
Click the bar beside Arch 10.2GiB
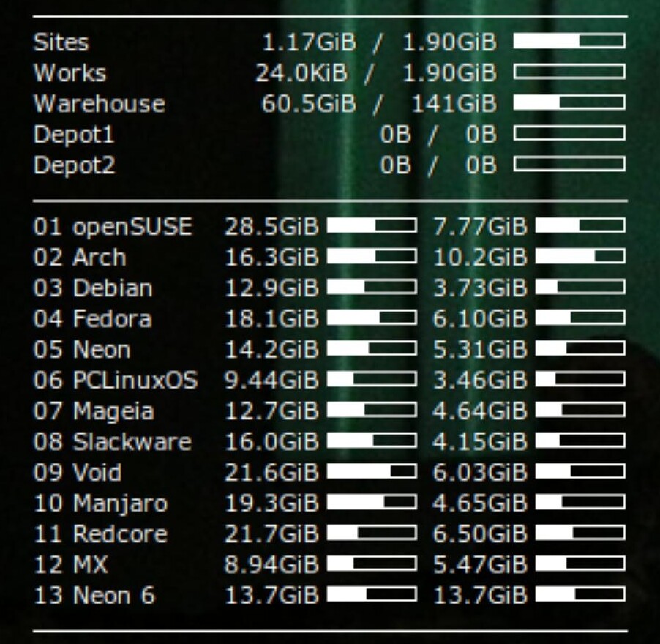pyautogui.click(x=580, y=256)
